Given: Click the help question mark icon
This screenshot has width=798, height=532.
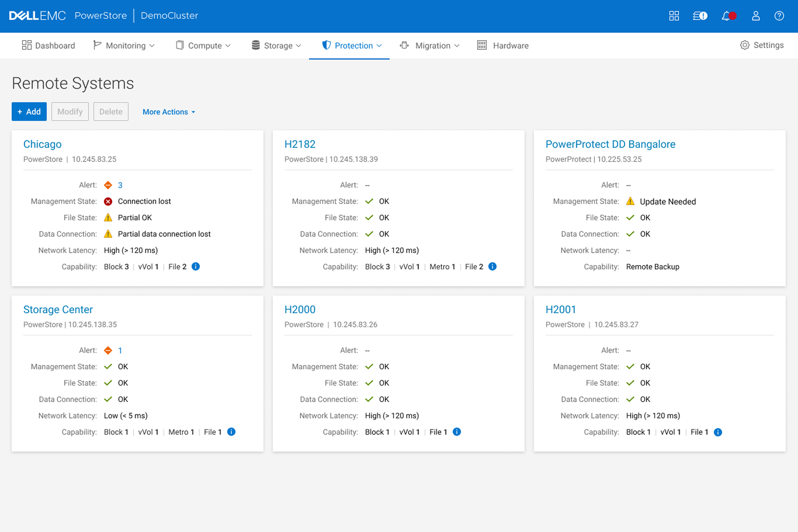Looking at the screenshot, I should pos(779,16).
